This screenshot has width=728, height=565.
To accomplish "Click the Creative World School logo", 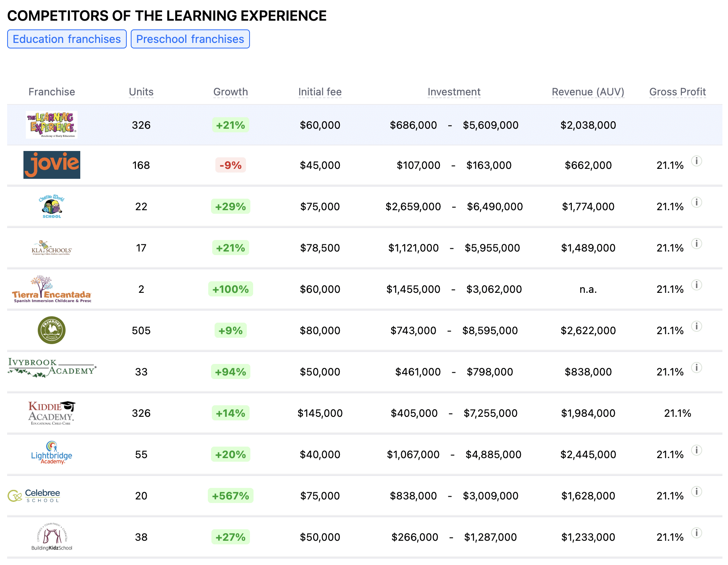I will tap(52, 206).
